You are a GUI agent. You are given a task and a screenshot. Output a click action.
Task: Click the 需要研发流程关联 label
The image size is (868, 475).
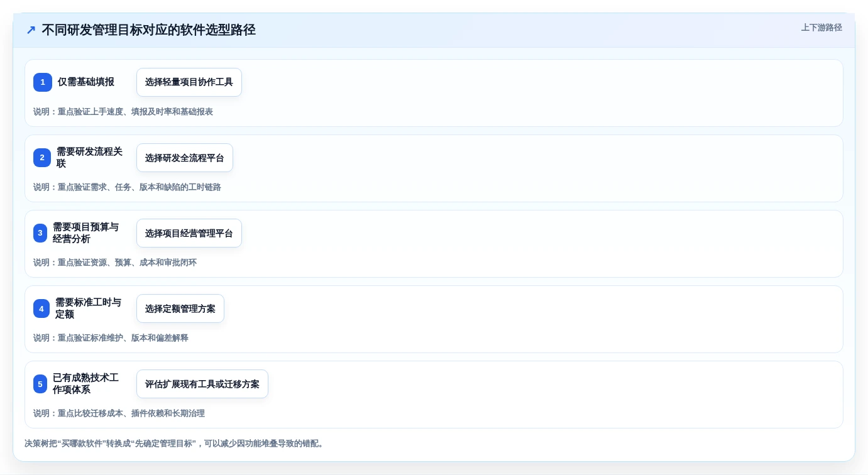[90, 158]
